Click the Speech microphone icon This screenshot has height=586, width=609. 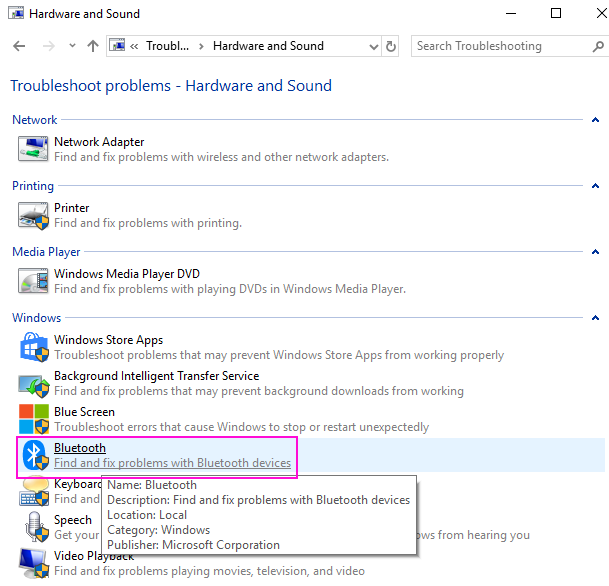36,527
